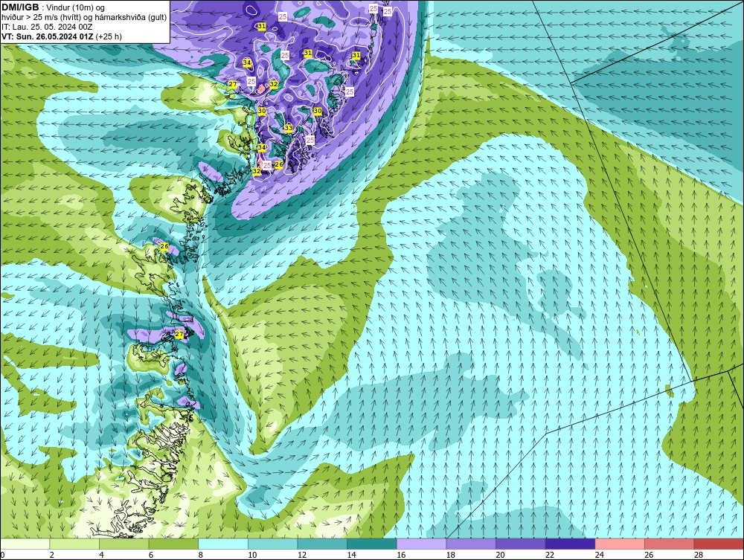This screenshot has width=744, height=560.
Task: Click the yellow '33' maximum gust label
Action: [289, 128]
